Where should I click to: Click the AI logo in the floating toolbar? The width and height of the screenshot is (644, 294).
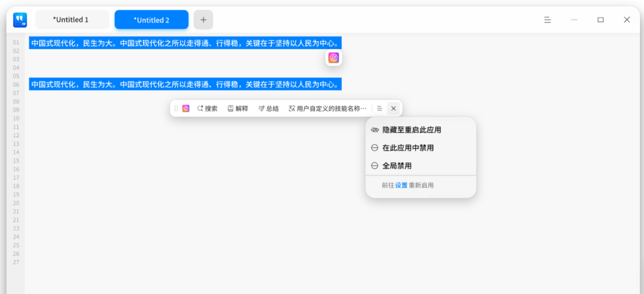click(186, 108)
